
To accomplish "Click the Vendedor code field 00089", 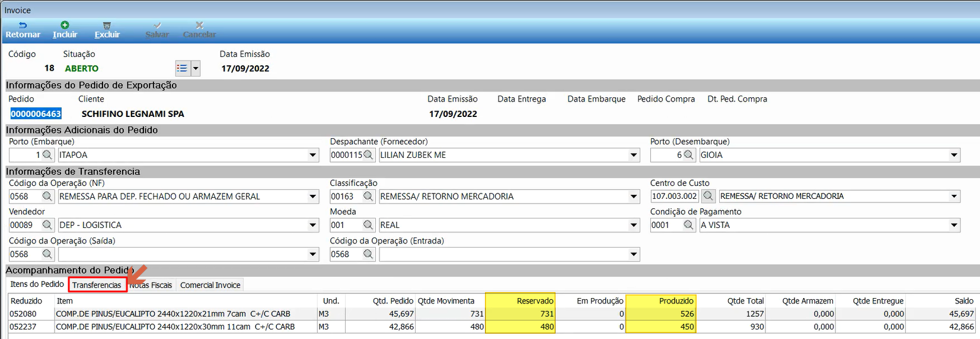I will [25, 225].
